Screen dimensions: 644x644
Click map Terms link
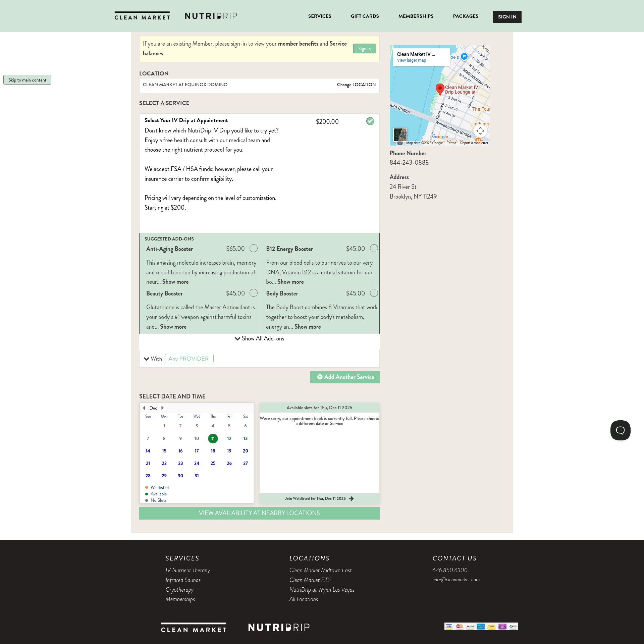coord(451,143)
